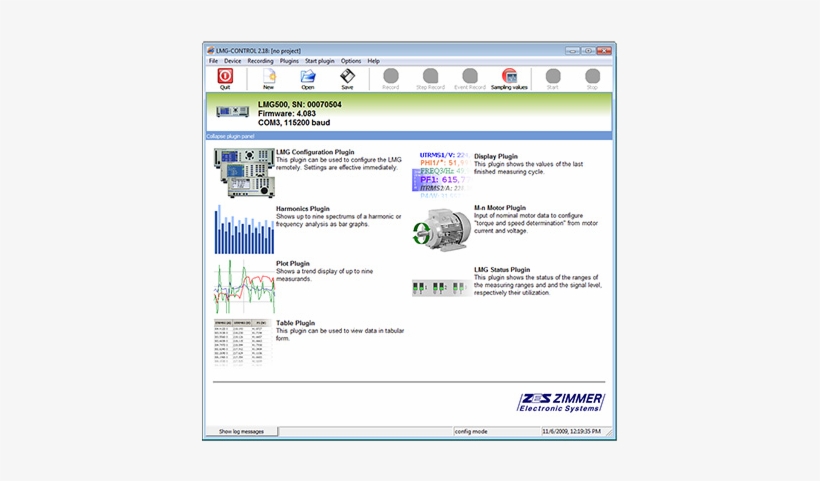The image size is (820, 481).
Task: Click the 'config mode' status bar entry
Action: click(471, 431)
